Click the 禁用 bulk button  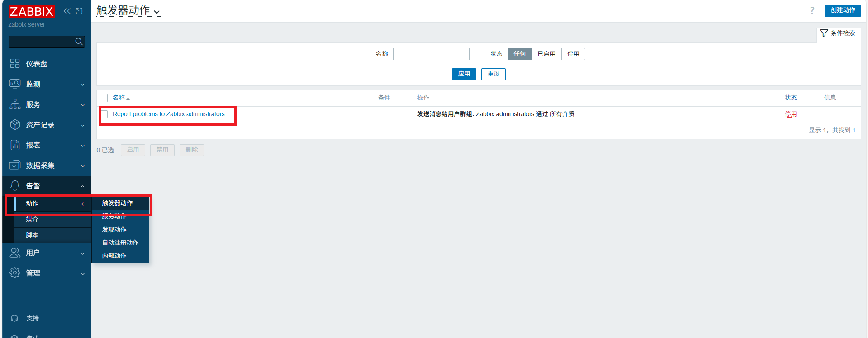162,150
